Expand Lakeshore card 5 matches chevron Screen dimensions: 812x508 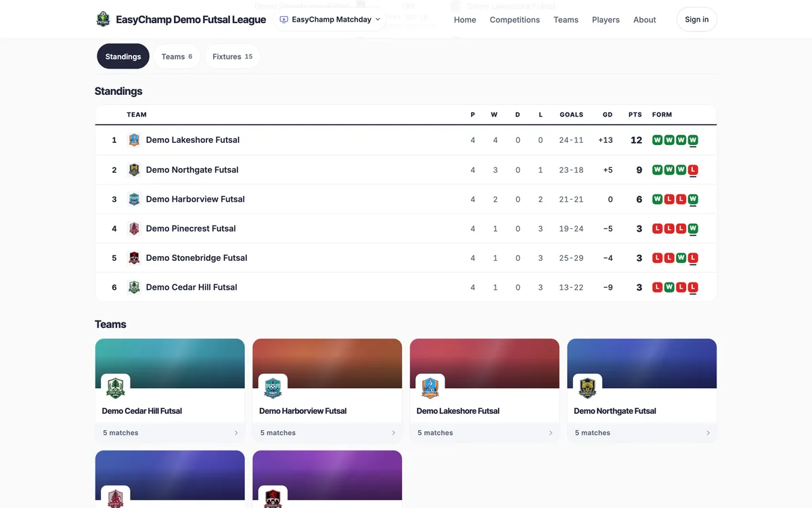click(x=551, y=433)
